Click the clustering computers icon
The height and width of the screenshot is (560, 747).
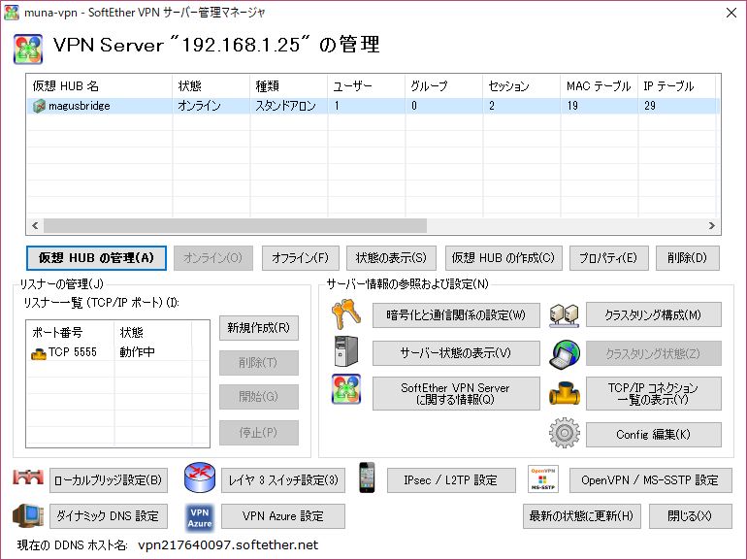pos(564,314)
